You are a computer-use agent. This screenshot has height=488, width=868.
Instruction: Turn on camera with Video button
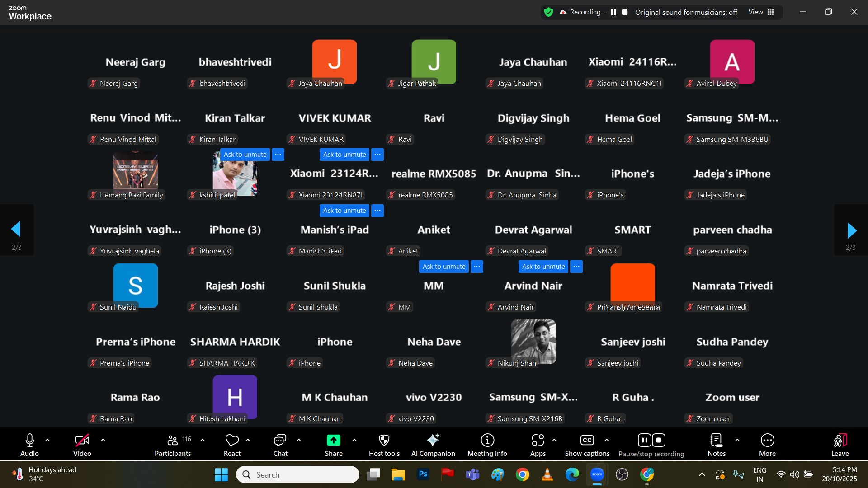82,441
